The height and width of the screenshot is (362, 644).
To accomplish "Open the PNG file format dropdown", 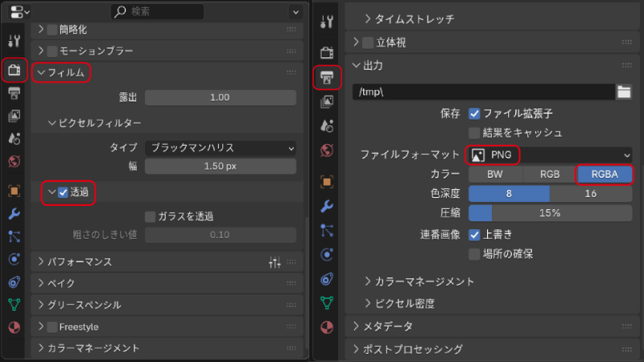I will point(551,154).
